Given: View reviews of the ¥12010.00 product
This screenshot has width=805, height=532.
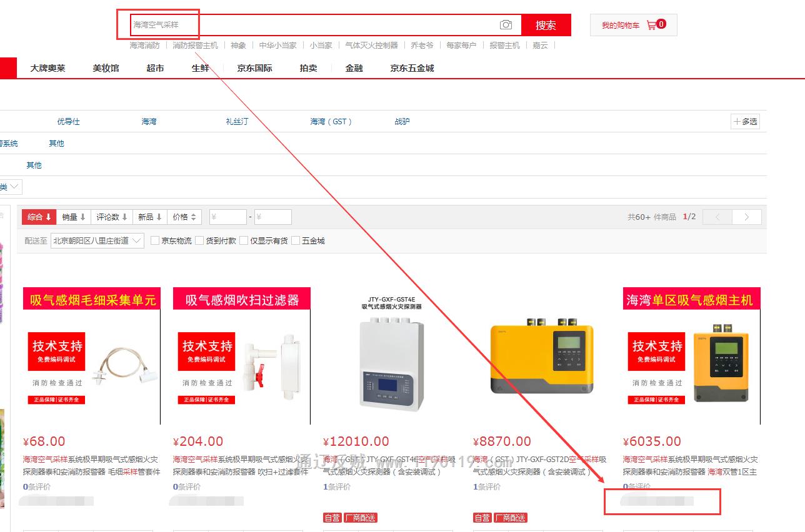Looking at the screenshot, I should [x=337, y=487].
